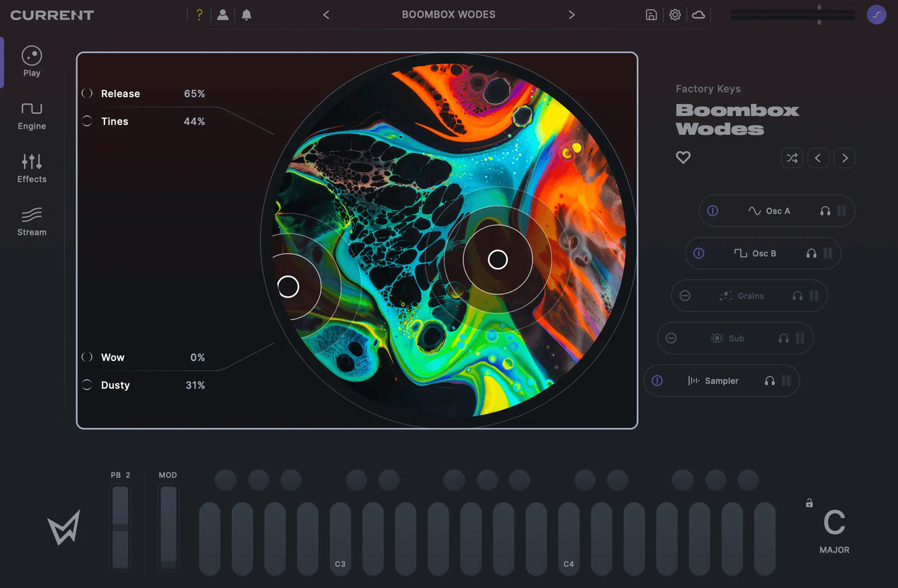Open the notifications bell
Viewport: 898px width, 588px height.
247,15
